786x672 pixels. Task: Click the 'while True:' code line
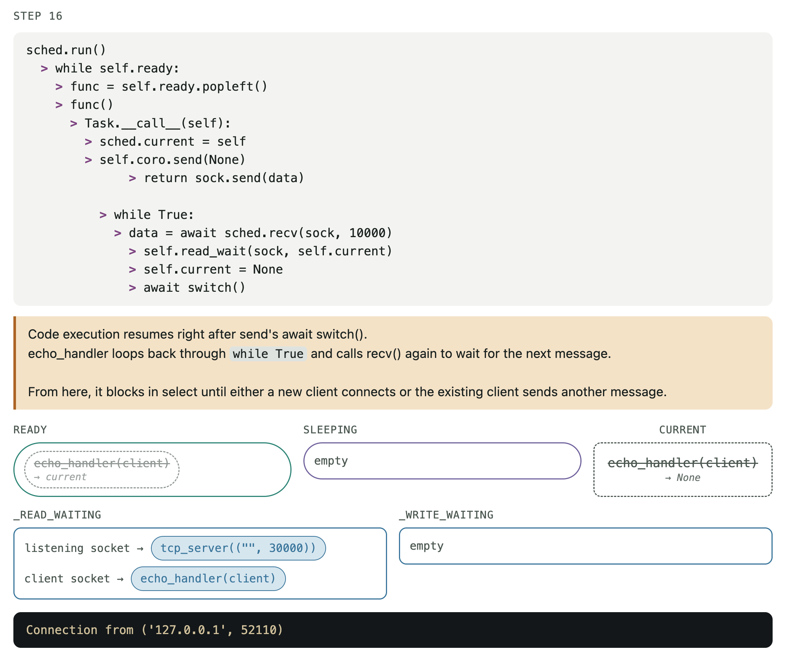point(154,214)
